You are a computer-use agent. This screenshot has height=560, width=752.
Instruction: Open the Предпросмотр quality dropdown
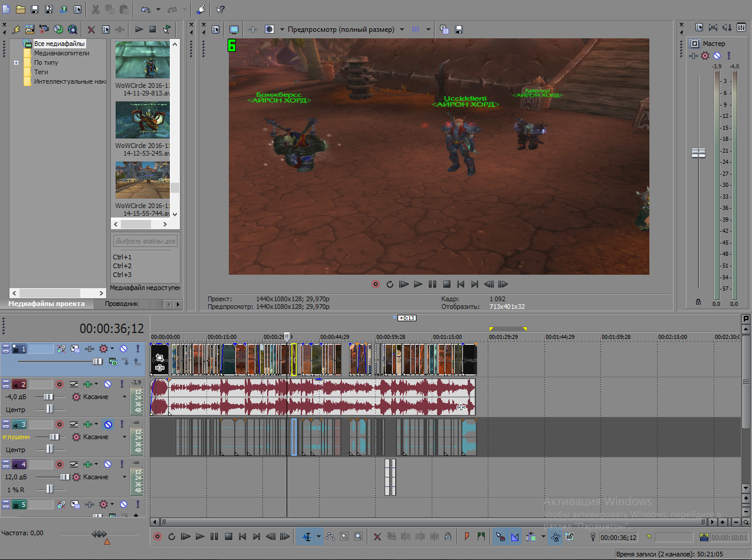[x=401, y=29]
